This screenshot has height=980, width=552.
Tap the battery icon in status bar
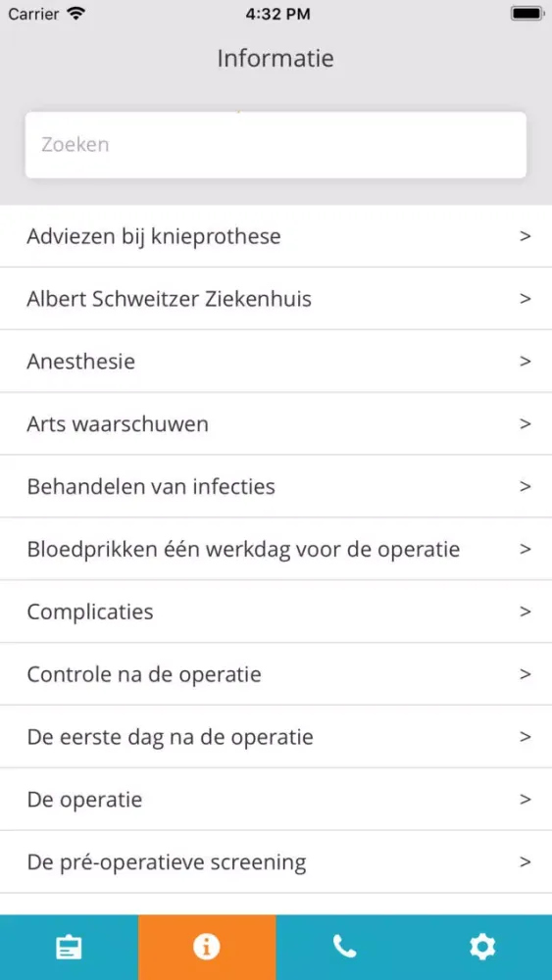point(527,14)
